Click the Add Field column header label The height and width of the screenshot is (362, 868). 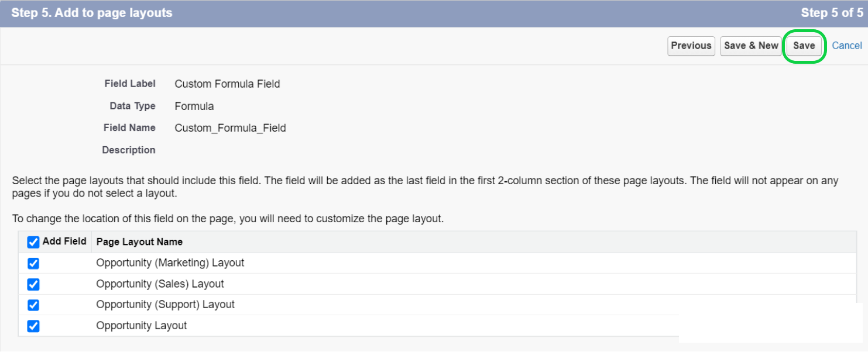pos(64,241)
